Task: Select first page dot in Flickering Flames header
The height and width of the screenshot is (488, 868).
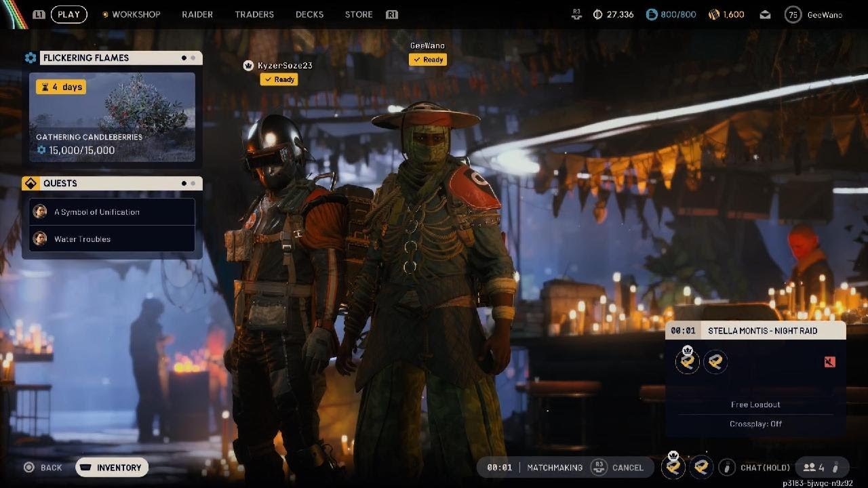Action: pyautogui.click(x=184, y=58)
